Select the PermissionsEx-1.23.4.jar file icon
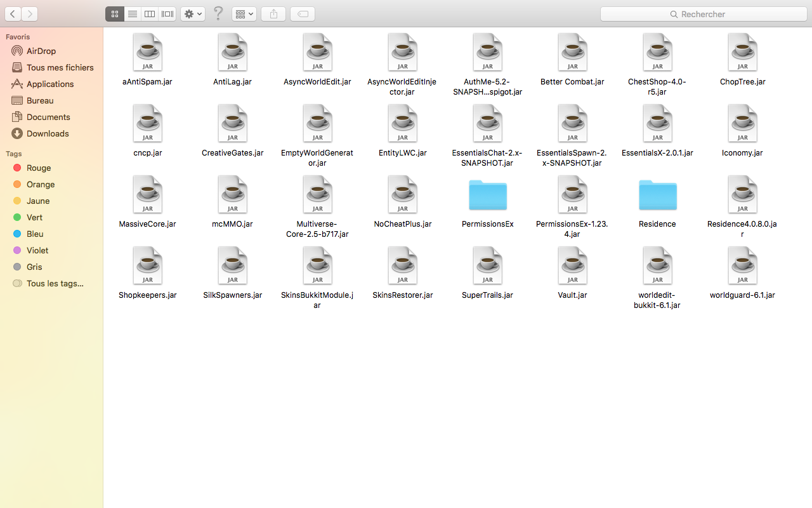The width and height of the screenshot is (812, 508). (x=573, y=194)
